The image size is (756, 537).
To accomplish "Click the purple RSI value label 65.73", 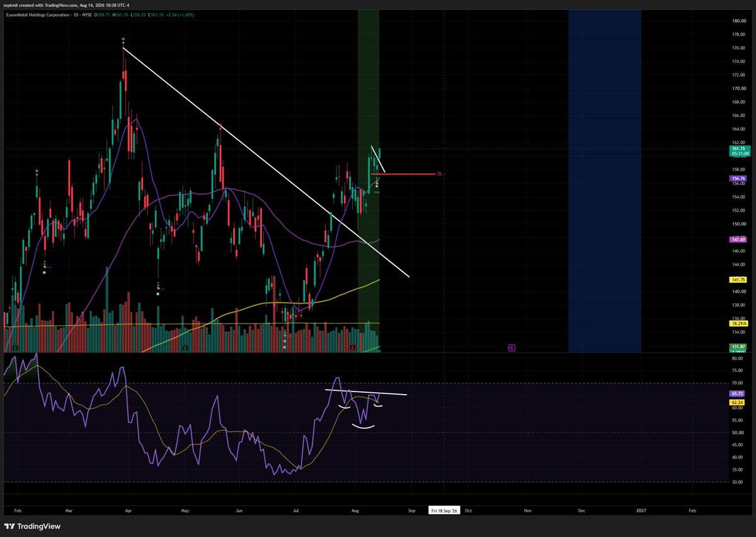I will (738, 393).
